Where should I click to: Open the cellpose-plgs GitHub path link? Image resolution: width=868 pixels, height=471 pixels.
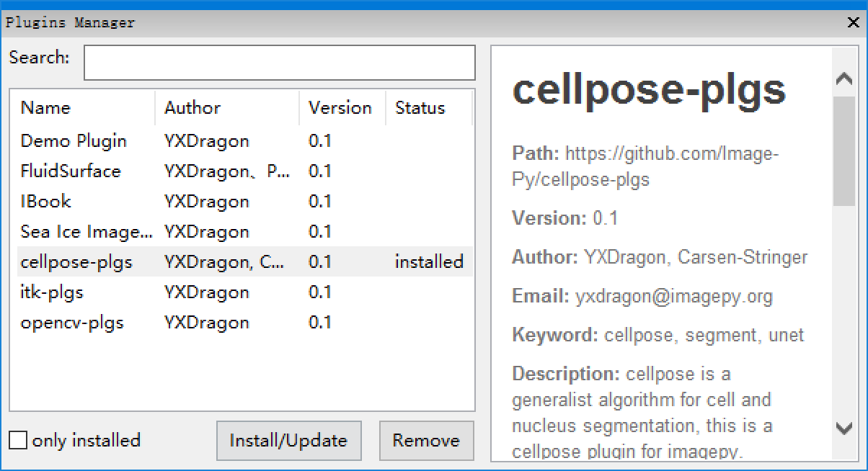click(x=645, y=166)
